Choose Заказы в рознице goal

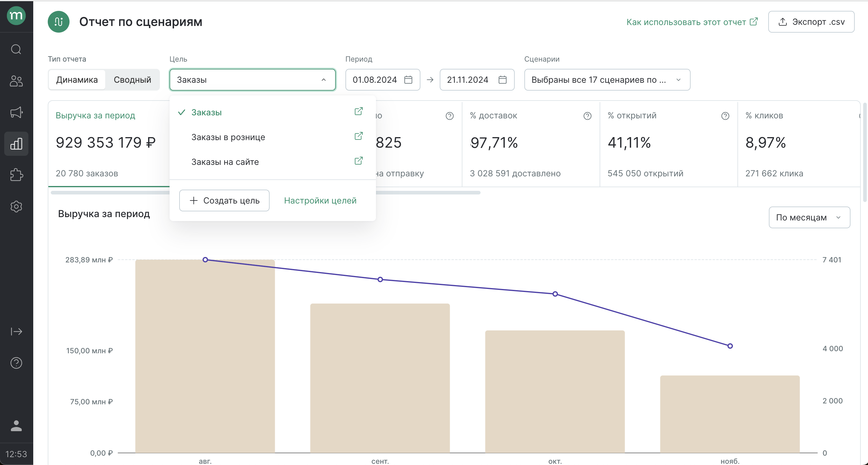pos(272,137)
